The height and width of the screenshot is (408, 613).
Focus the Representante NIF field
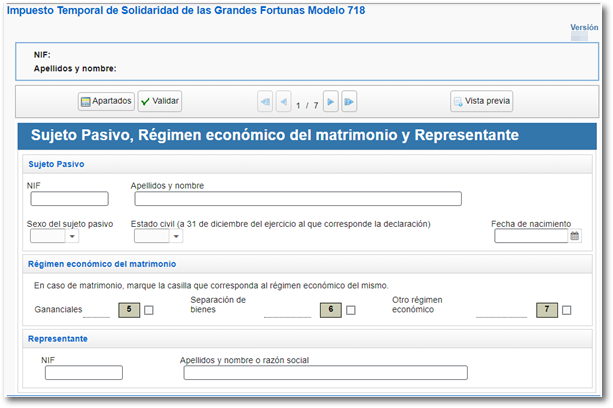(84, 372)
